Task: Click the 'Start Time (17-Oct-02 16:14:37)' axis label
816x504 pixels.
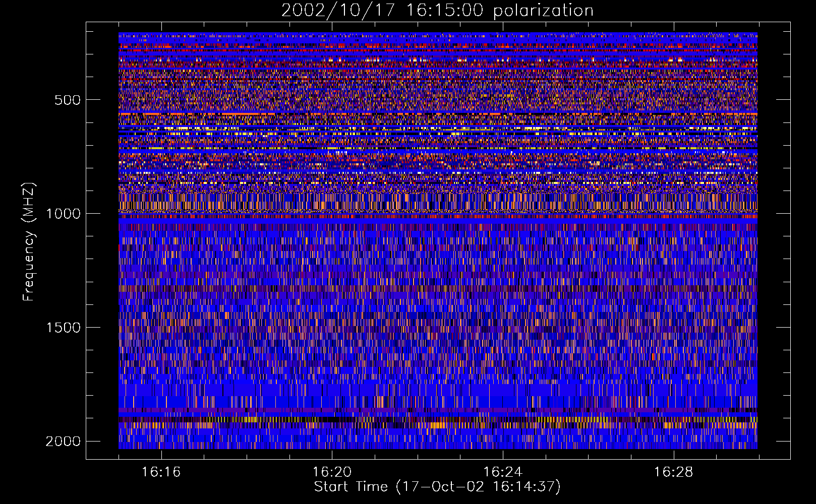Action: pyautogui.click(x=437, y=487)
